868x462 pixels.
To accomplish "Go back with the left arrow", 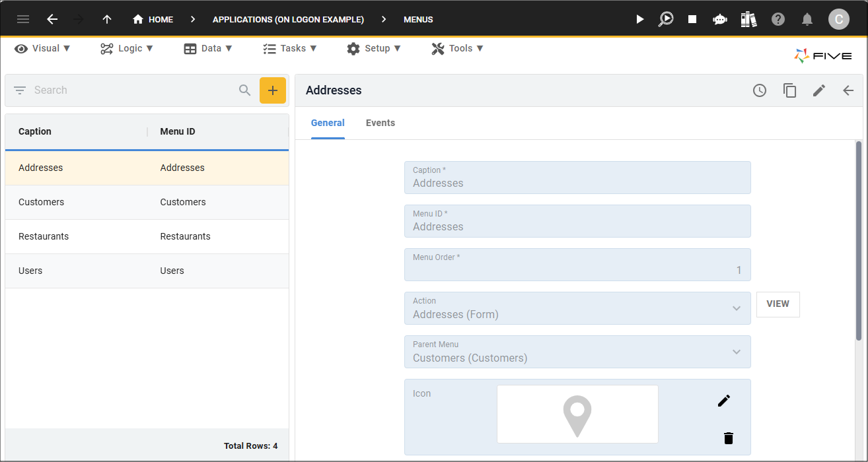I will tap(52, 19).
